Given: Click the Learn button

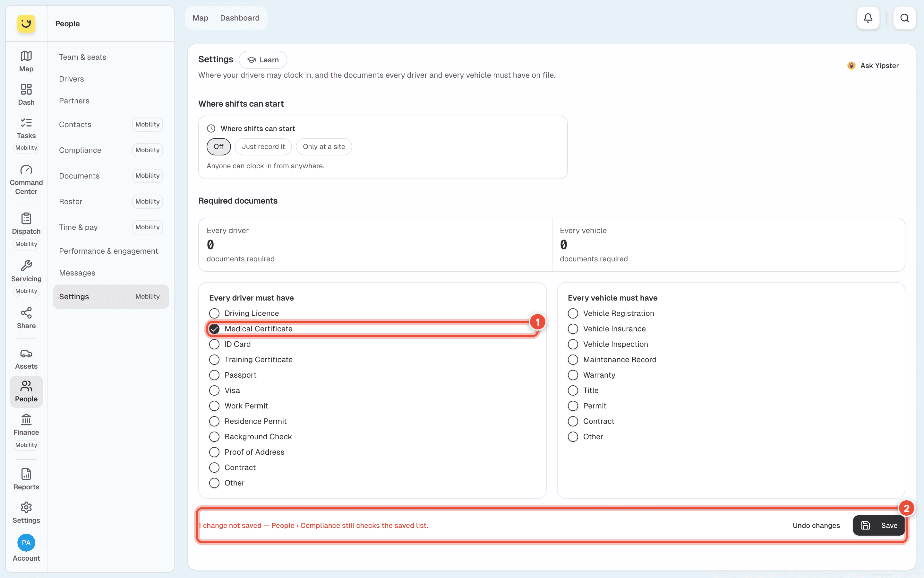Looking at the screenshot, I should pos(263,60).
